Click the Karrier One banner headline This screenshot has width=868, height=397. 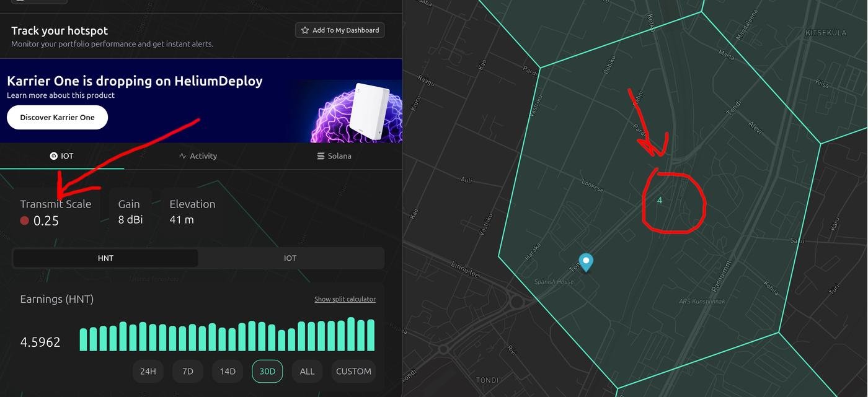pos(135,81)
